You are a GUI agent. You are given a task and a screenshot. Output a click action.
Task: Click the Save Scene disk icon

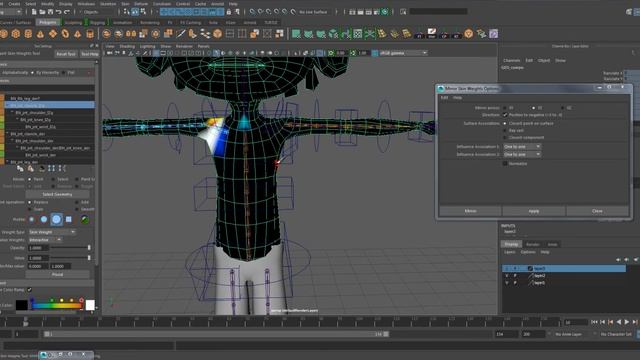(51, 12)
